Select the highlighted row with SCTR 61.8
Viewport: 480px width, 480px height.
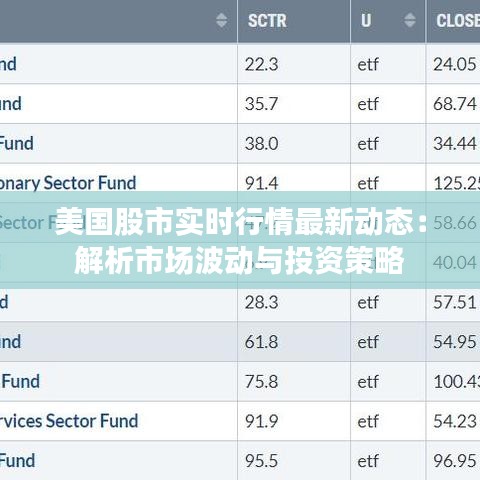(240, 342)
